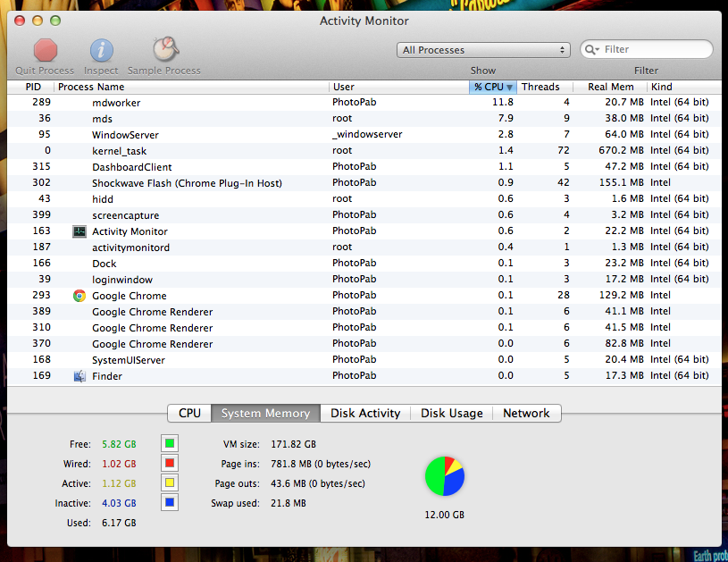The height and width of the screenshot is (562, 728).
Task: Click the blue Inactive memory color swatch
Action: tap(170, 502)
